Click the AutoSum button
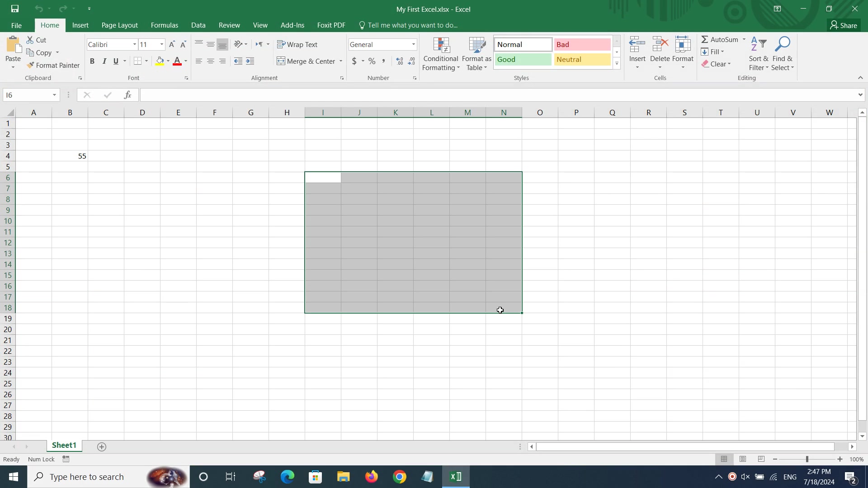Viewport: 868px width, 488px height. click(720, 39)
